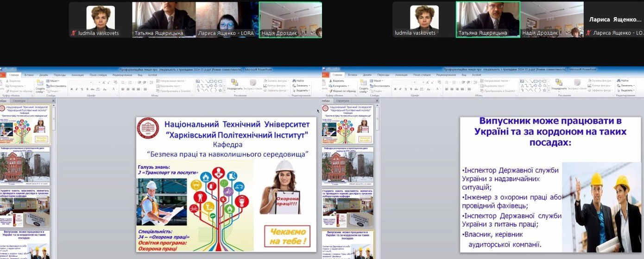The width and height of the screenshot is (644, 259).
Task: Select center alignment in the left PowerPoint ribbon
Action: click(x=128, y=89)
